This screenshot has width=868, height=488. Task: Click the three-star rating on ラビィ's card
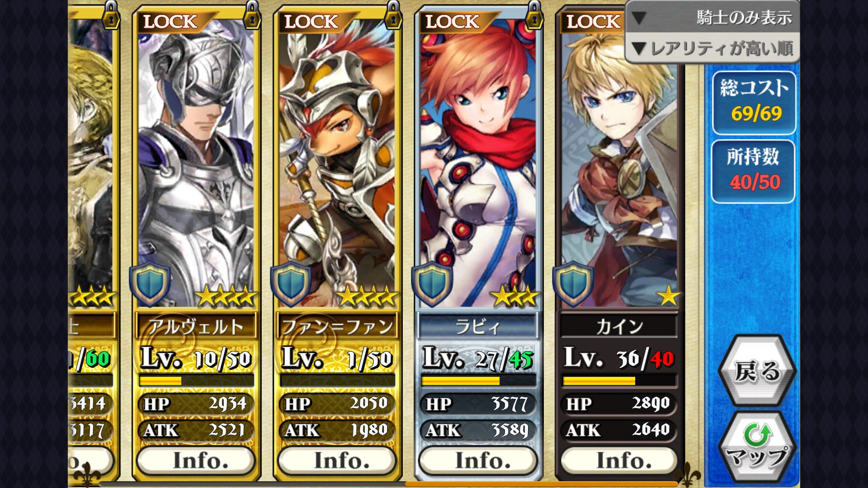pos(515,296)
